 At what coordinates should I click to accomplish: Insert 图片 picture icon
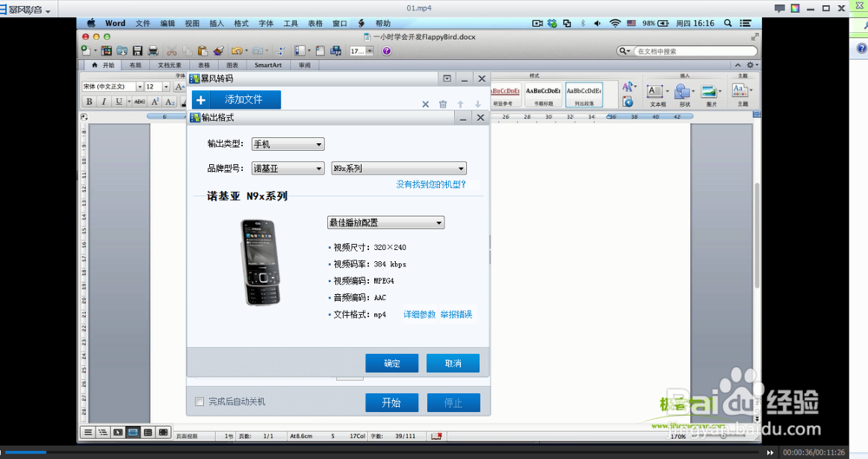coord(708,91)
